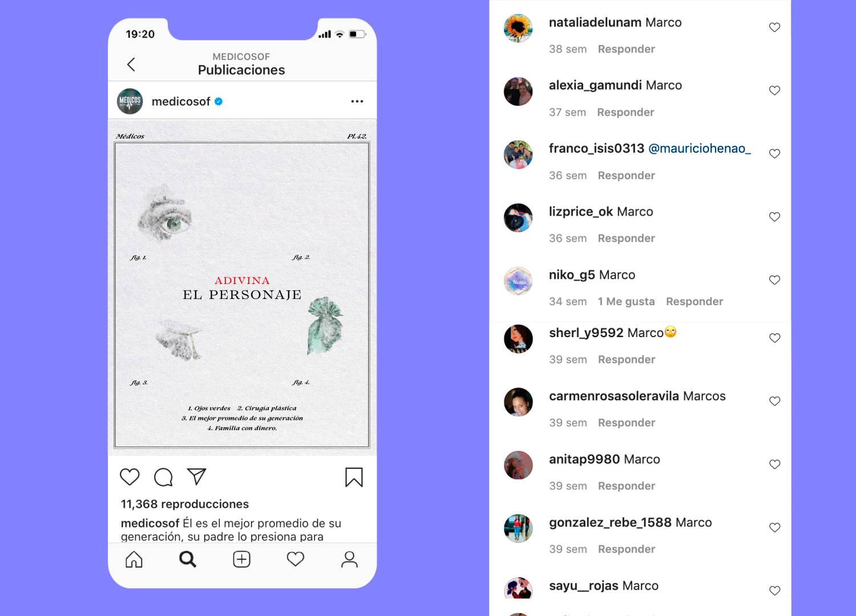This screenshot has height=616, width=856.
Task: Share post using the paper plane icon
Action: coord(196,476)
